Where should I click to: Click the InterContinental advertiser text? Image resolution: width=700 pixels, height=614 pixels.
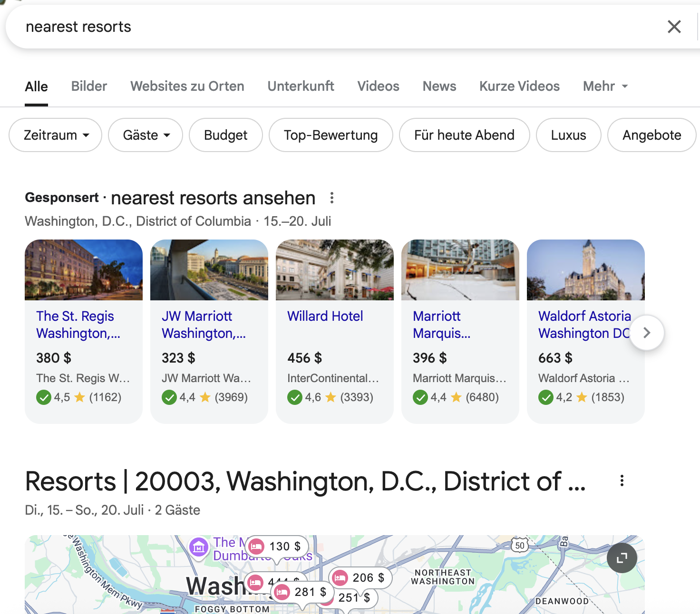pyautogui.click(x=333, y=378)
